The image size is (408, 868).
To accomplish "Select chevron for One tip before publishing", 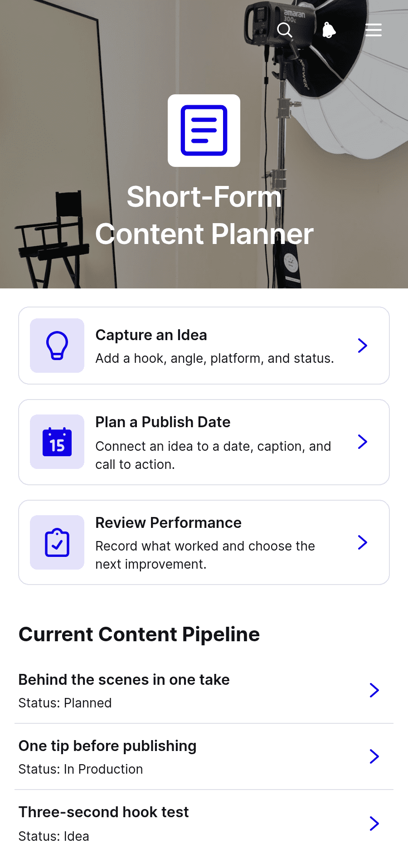I will click(374, 756).
